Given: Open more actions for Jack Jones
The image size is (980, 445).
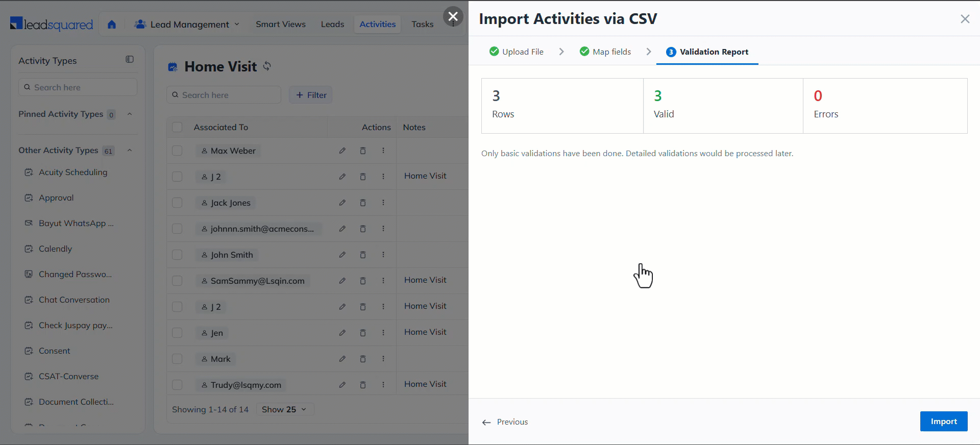Looking at the screenshot, I should 383,203.
